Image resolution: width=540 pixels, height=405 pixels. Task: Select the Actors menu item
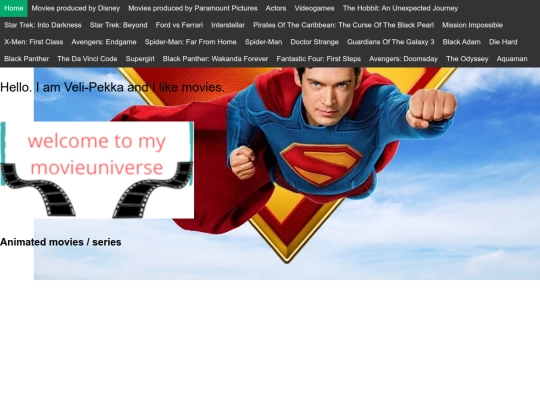click(276, 8)
